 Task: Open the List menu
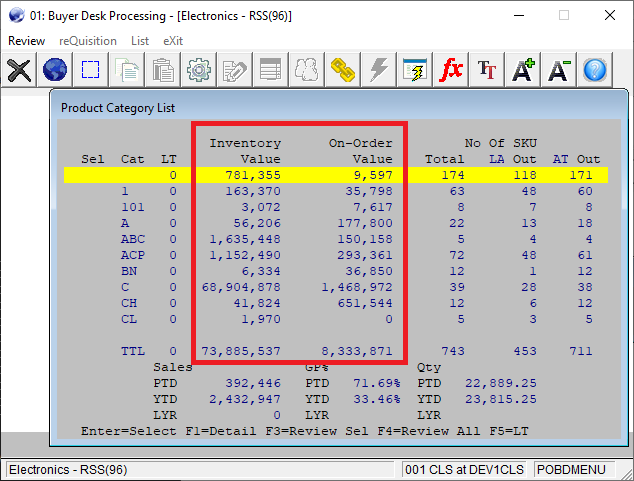point(140,41)
